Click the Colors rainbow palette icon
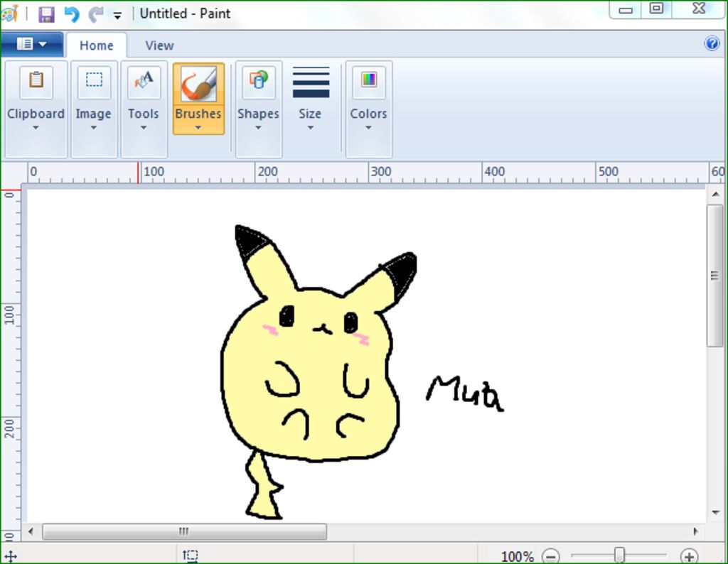The image size is (728, 564). 369,81
